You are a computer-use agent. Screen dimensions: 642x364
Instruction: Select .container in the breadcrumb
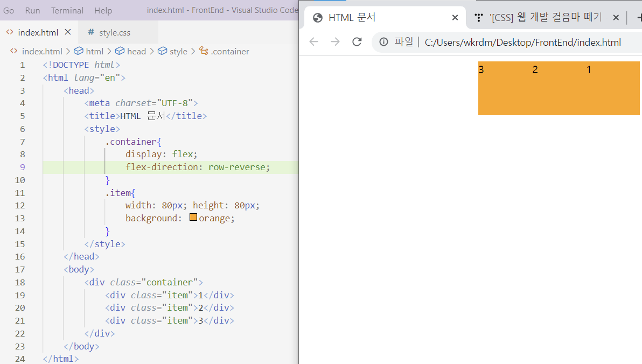click(230, 51)
